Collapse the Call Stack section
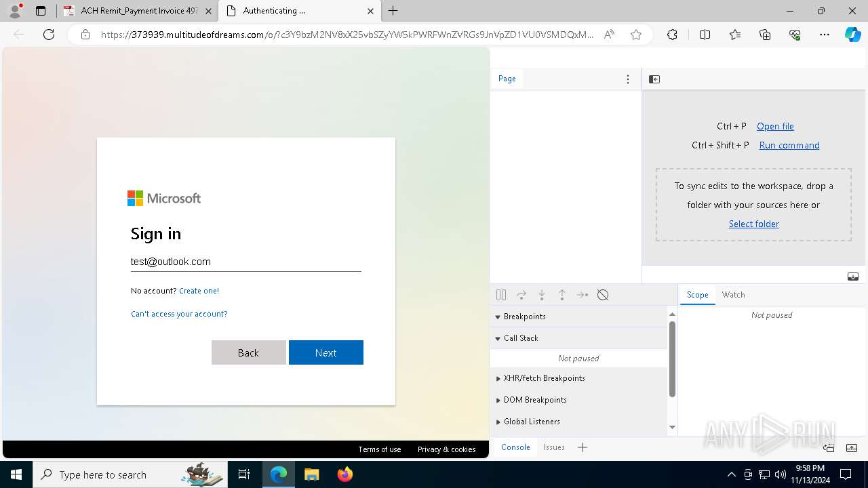The height and width of the screenshot is (488, 868). pyautogui.click(x=579, y=338)
